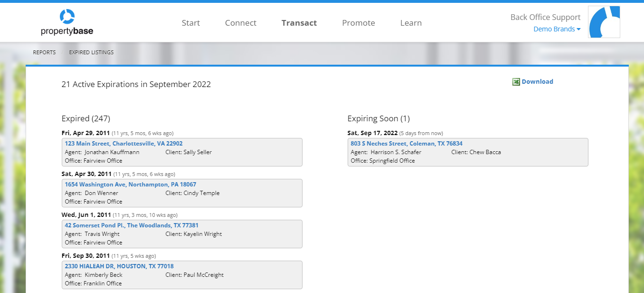The height and width of the screenshot is (293, 644).
Task: Click the 21 Active Expirations heading
Action: [136, 84]
